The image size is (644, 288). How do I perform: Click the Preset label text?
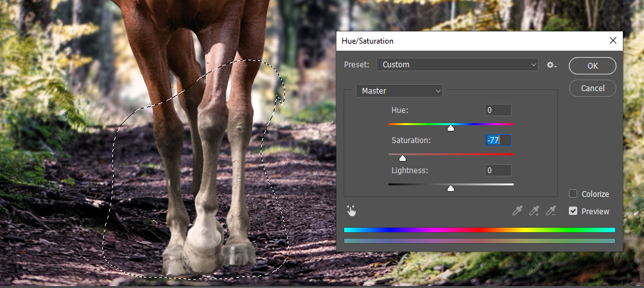pos(356,64)
